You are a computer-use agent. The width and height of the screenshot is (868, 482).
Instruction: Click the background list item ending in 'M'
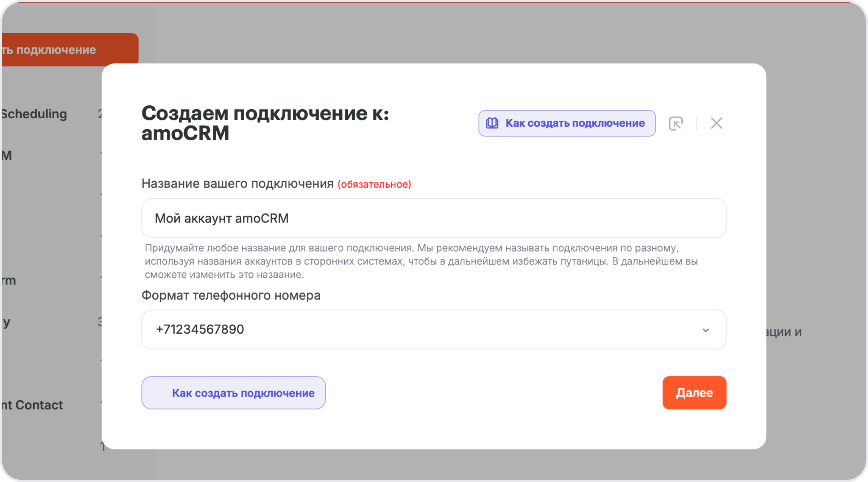coord(7,156)
